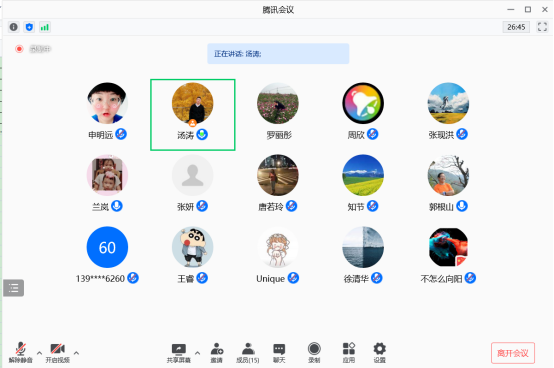This screenshot has width=554, height=368.
Task: Select 唐若玲's night street avatar
Action: point(278,175)
